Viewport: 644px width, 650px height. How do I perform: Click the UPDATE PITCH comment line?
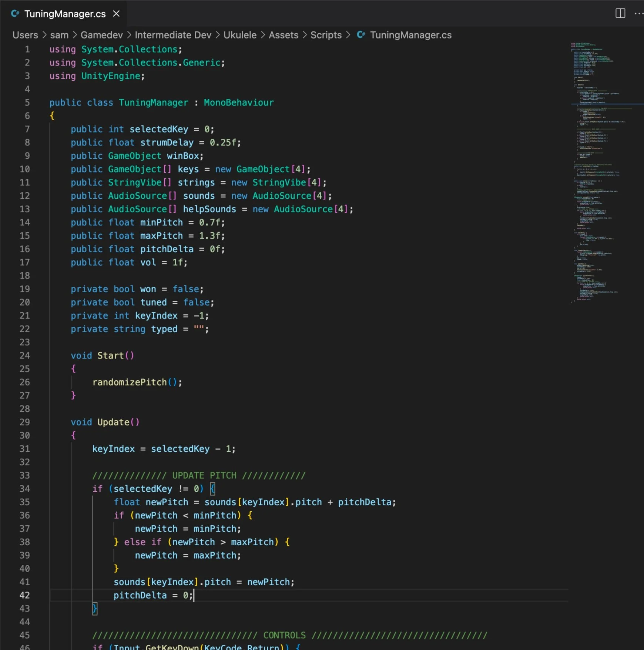point(199,475)
